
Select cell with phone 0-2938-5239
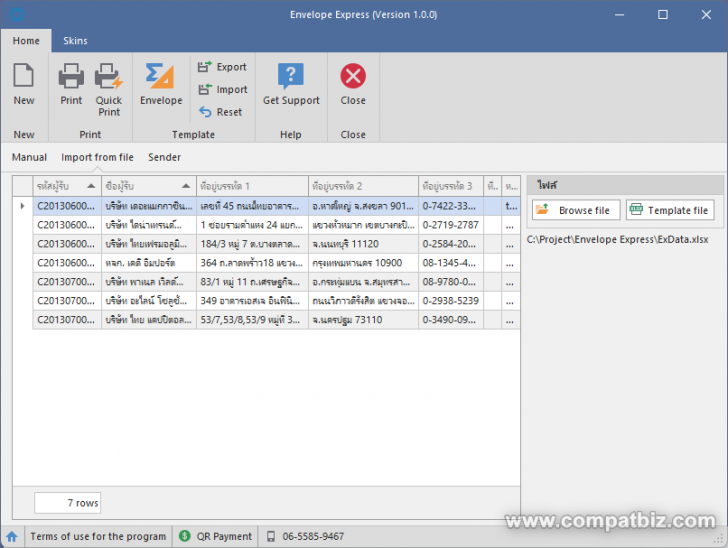(x=451, y=301)
